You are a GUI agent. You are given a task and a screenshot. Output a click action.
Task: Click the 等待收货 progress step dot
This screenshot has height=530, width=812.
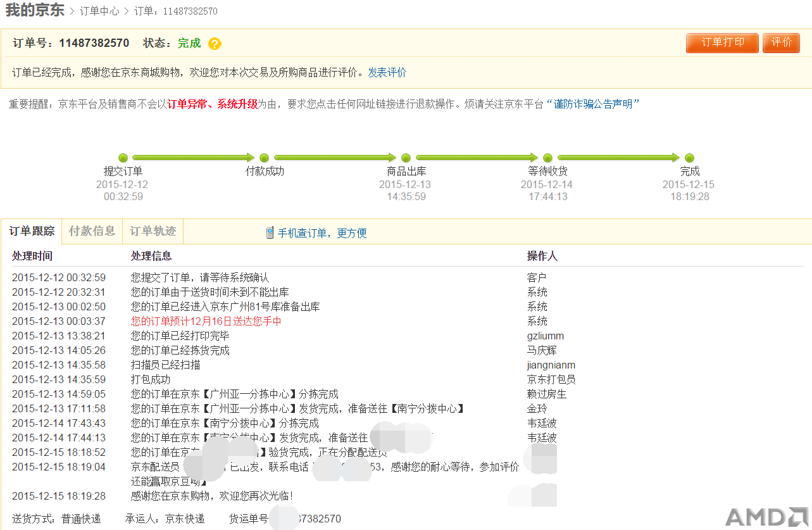coord(548,158)
